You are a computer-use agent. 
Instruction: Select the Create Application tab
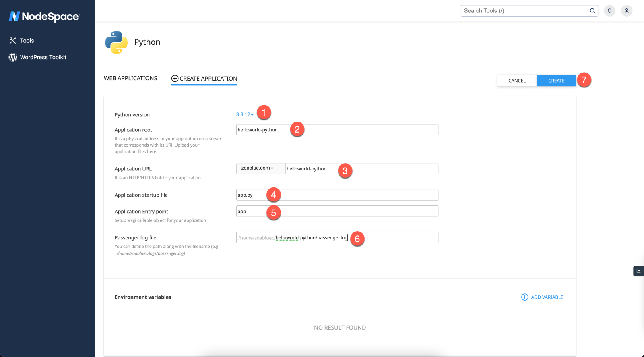coord(204,79)
